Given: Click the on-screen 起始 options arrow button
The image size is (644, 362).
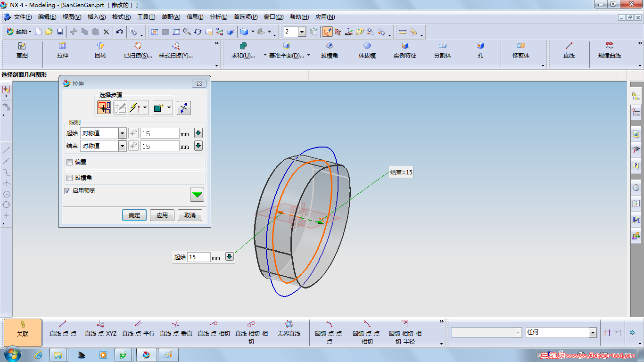Looking at the screenshot, I should click(x=230, y=257).
